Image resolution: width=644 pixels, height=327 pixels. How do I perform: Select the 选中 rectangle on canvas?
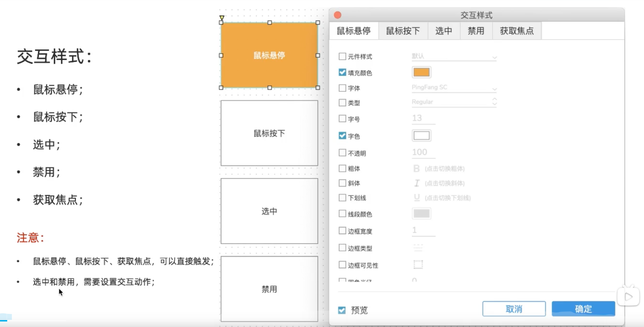click(x=269, y=211)
